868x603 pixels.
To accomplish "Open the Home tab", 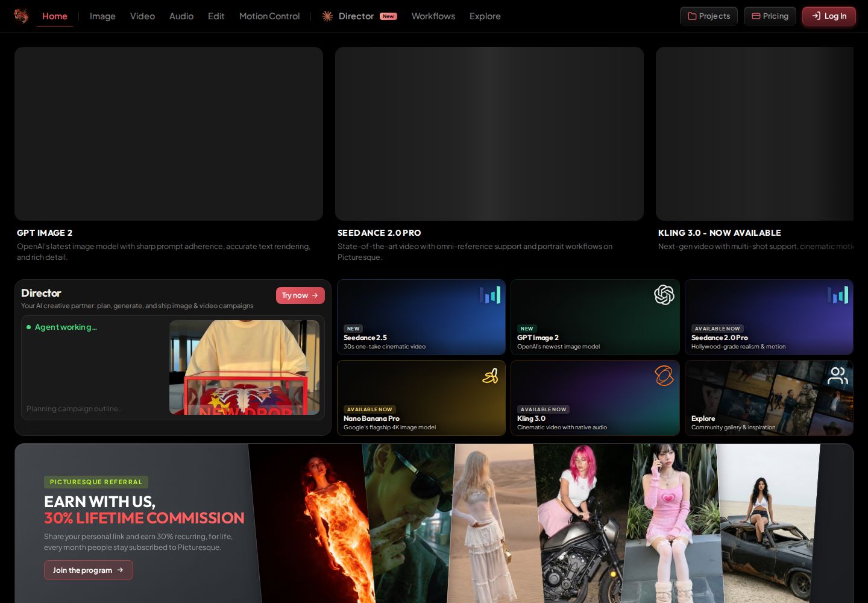I will coord(55,16).
